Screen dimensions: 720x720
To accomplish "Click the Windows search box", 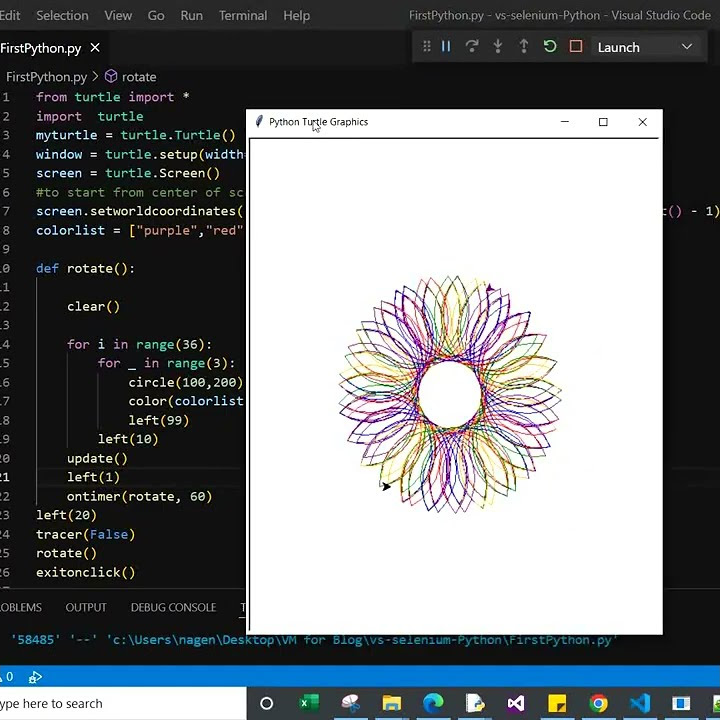I will (x=123, y=703).
